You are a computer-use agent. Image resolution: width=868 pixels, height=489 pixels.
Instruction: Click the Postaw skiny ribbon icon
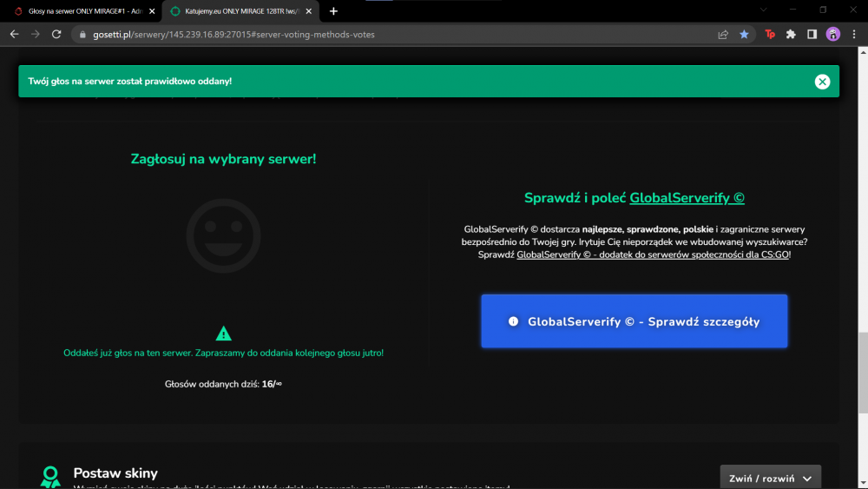coord(50,477)
